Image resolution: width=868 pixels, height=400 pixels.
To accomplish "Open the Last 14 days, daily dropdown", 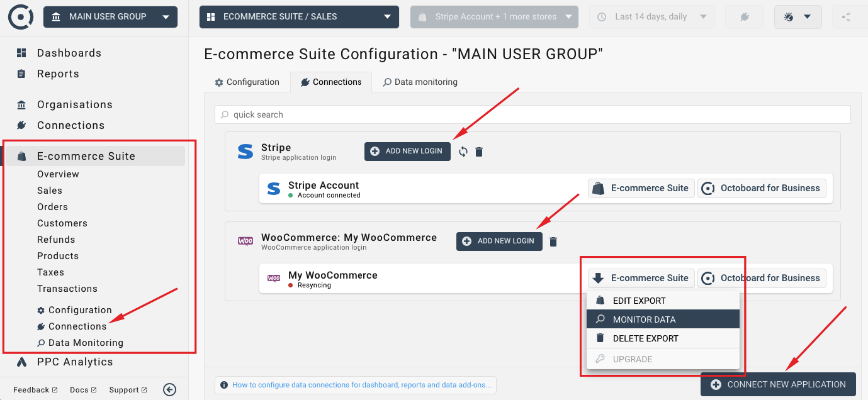I will (652, 17).
